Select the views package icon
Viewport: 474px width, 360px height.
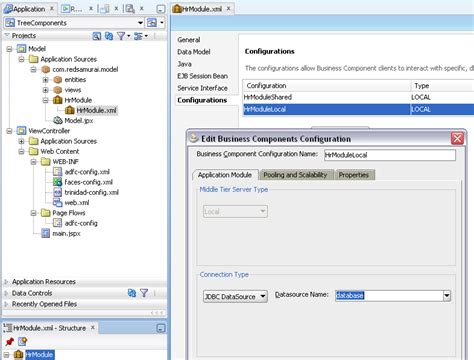(x=58, y=90)
